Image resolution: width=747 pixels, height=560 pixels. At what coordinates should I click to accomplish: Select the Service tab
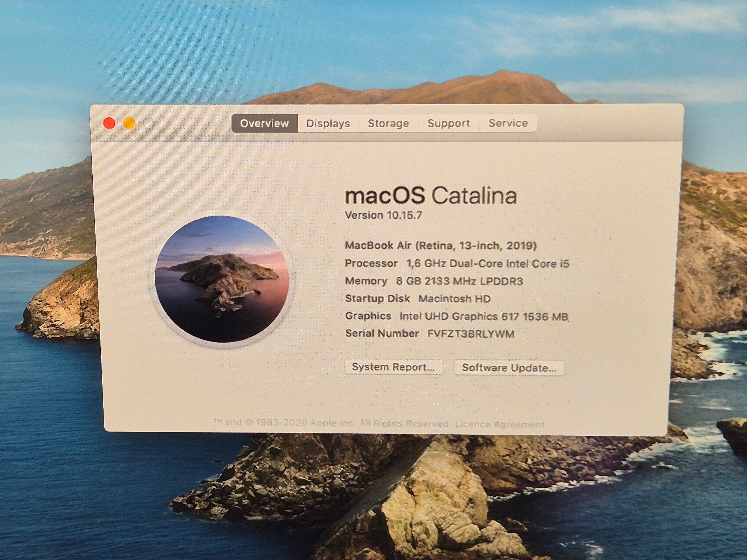click(508, 123)
